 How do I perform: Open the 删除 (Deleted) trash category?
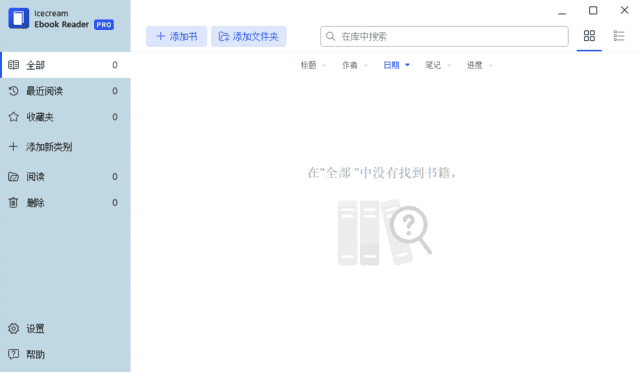click(65, 203)
